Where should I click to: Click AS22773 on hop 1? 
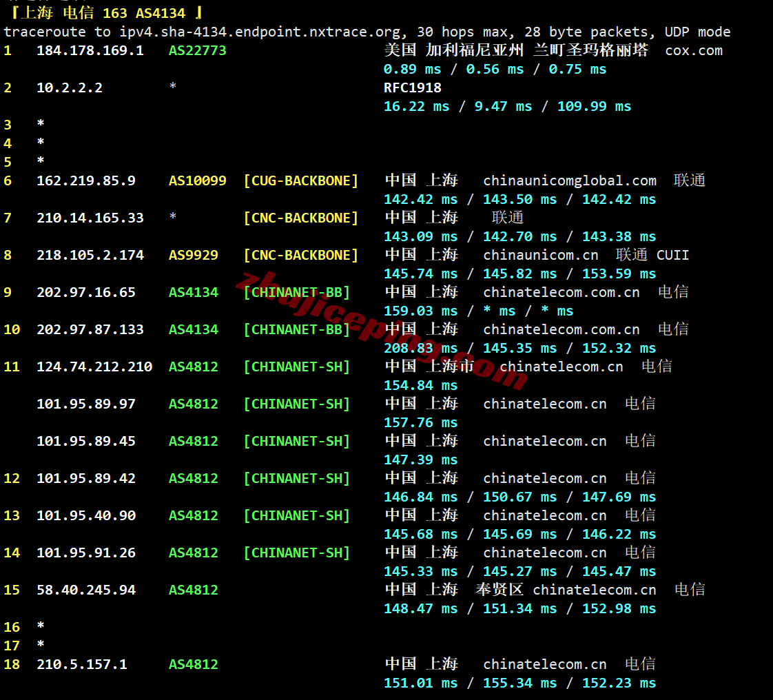tap(197, 51)
